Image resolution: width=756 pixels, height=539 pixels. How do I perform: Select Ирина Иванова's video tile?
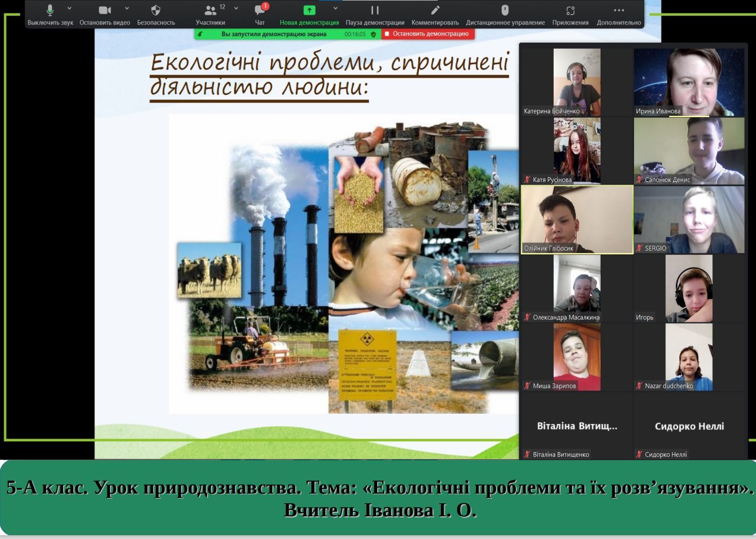(x=689, y=82)
